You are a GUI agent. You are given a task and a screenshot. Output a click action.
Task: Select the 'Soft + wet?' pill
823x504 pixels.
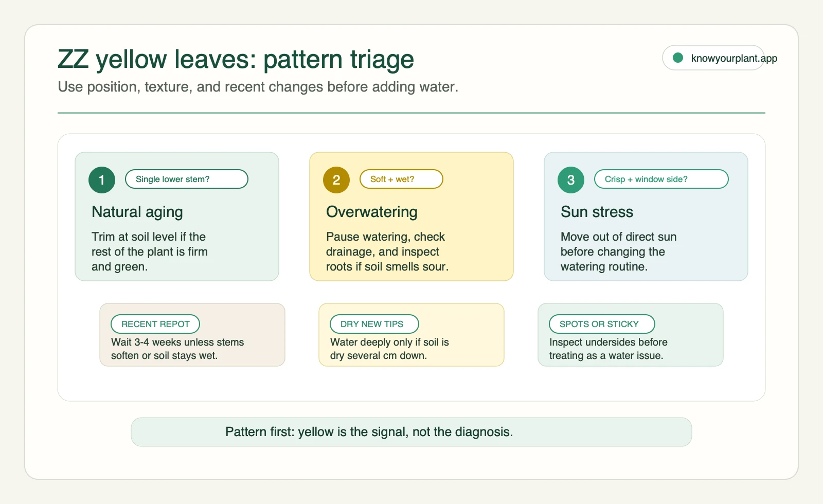point(401,179)
